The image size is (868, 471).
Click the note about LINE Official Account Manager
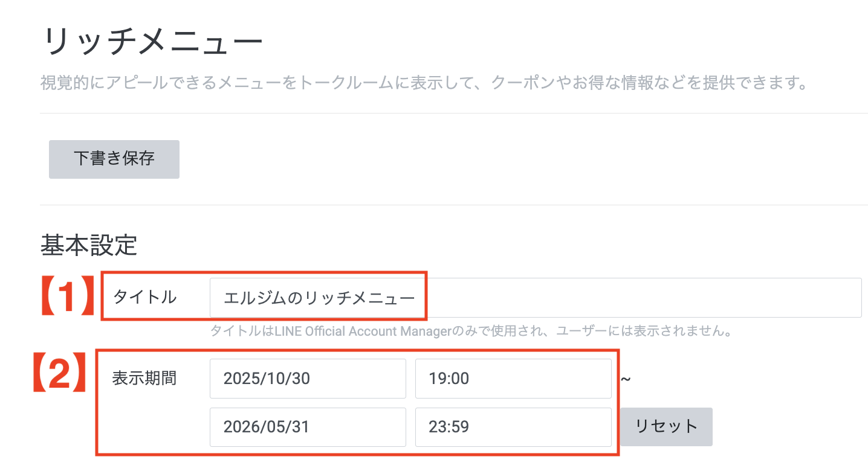click(471, 330)
